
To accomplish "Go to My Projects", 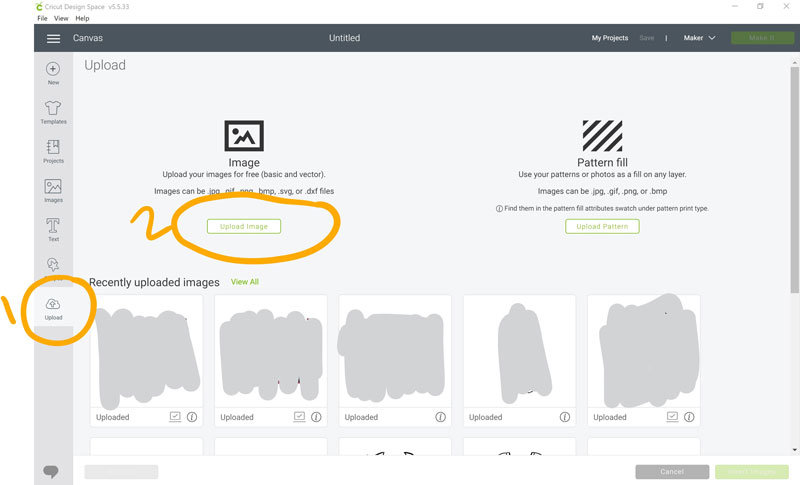I will click(x=610, y=38).
